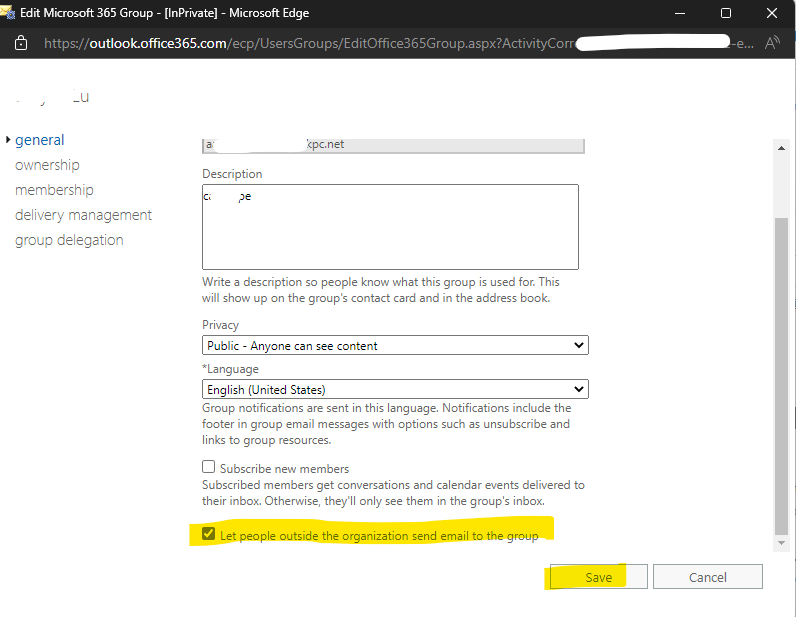Click the Privacy label text
Viewport: 796px width, 617px height.
pyautogui.click(x=220, y=324)
